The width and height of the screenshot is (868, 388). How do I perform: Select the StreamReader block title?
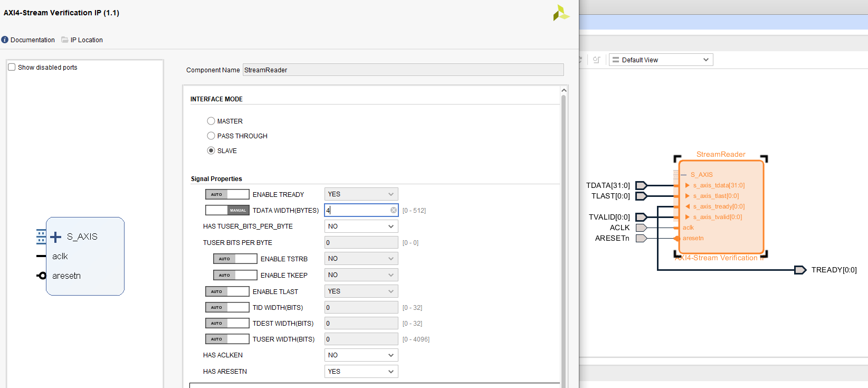721,154
